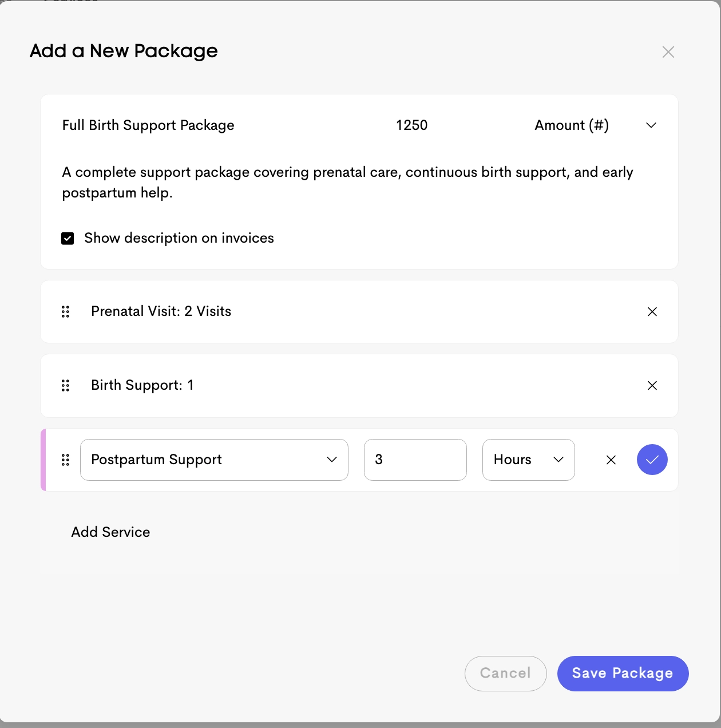Grab the Birth Support drag handle

[65, 385]
